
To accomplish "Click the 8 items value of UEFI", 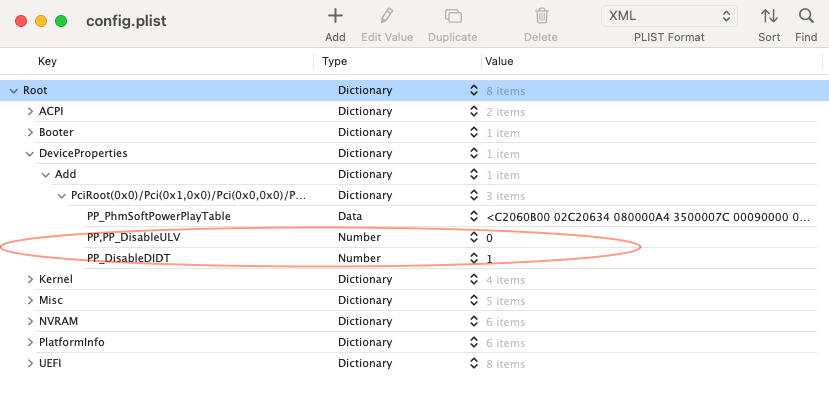I will (x=505, y=364).
